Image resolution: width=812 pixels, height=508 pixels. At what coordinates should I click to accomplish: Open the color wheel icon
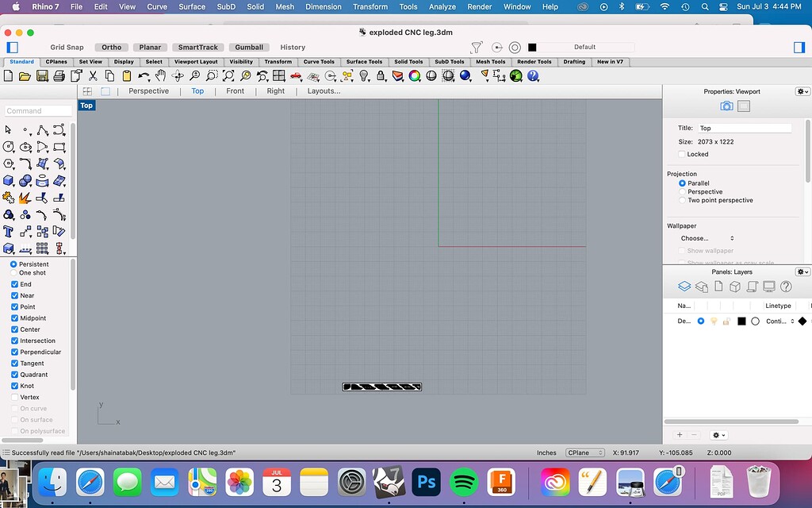414,76
